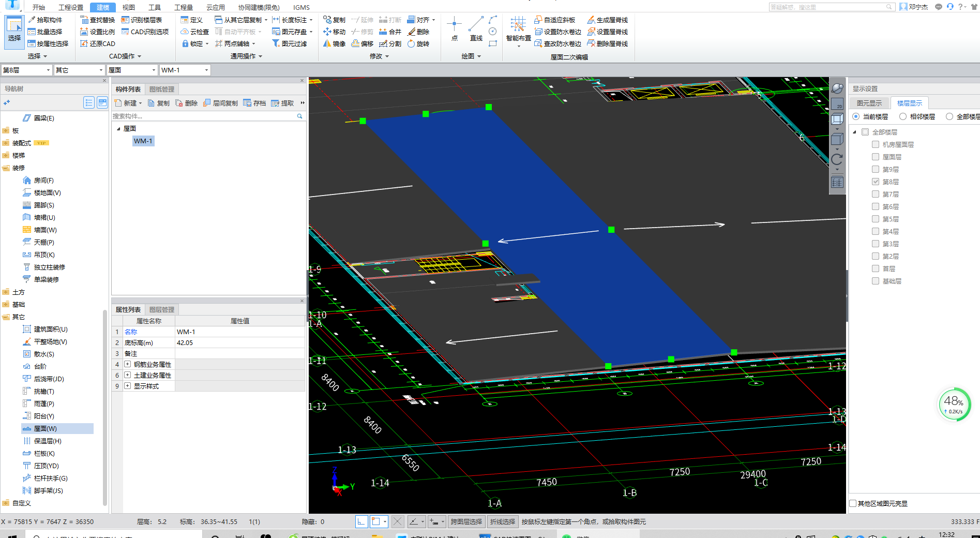Image resolution: width=980 pixels, height=538 pixels.
Task: Open the 其它 category dropdown
Action: [79, 70]
